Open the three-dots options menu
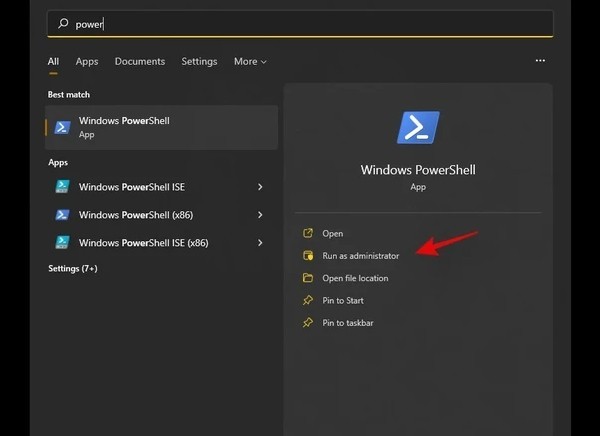Viewport: 600px width, 436px height. point(540,60)
